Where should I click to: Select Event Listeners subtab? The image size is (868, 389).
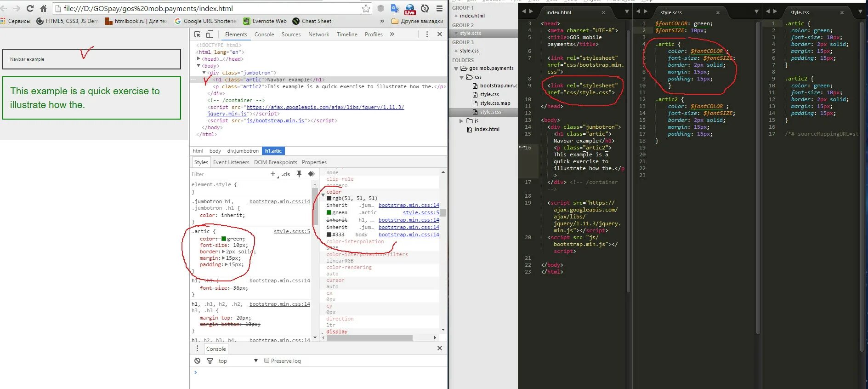click(231, 162)
